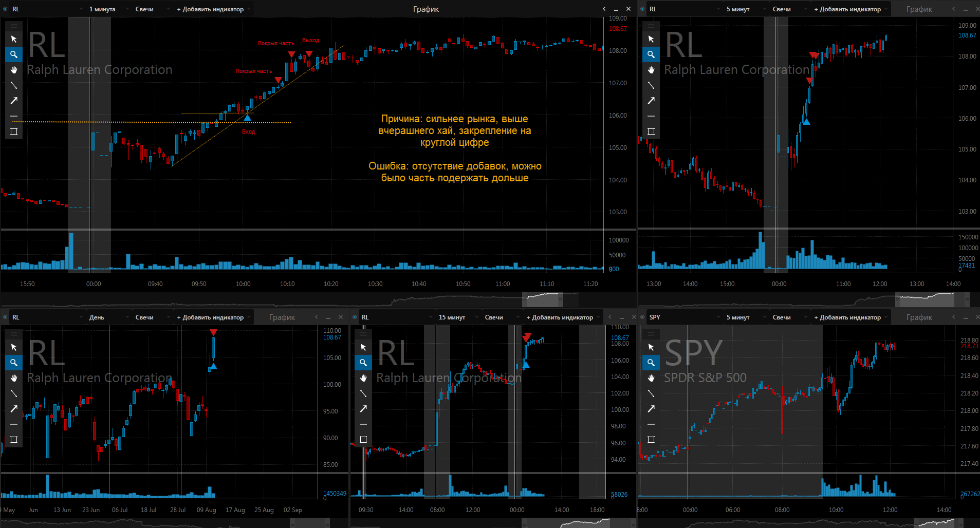Select the hand tool in top-right 5 минут RL chart
This screenshot has width=980, height=528.
coord(651,70)
